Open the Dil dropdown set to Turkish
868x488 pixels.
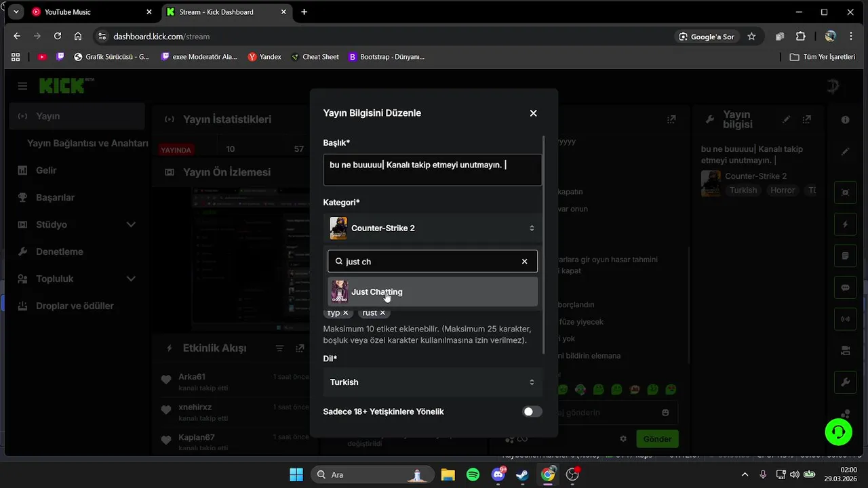[433, 382]
